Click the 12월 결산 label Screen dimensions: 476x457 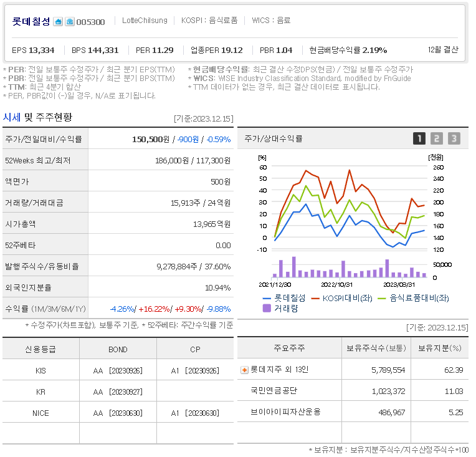pos(443,49)
